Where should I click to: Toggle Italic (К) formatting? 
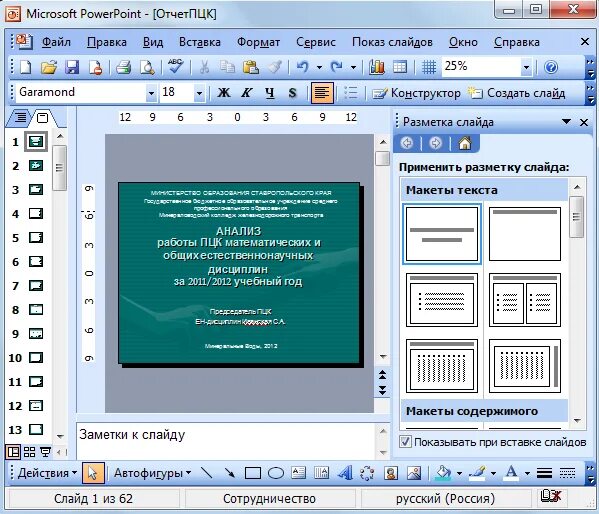[x=247, y=92]
